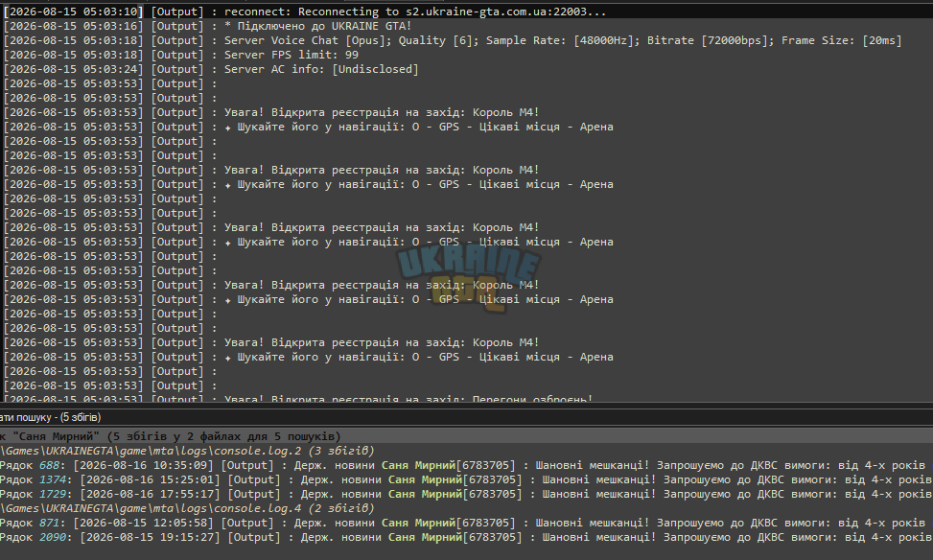Click the 'Server AC info: [Undisclosed]' line

pyautogui.click(x=211, y=69)
